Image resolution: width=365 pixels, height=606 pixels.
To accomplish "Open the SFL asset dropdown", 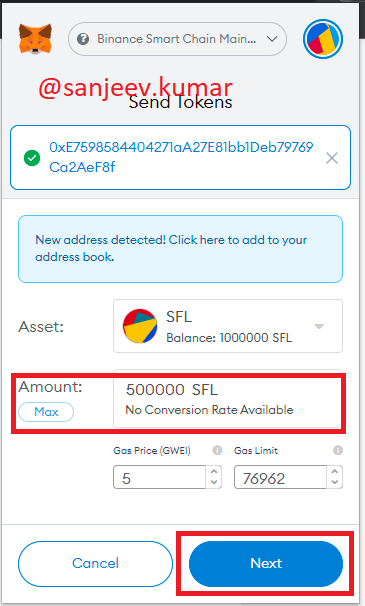I will tap(228, 326).
